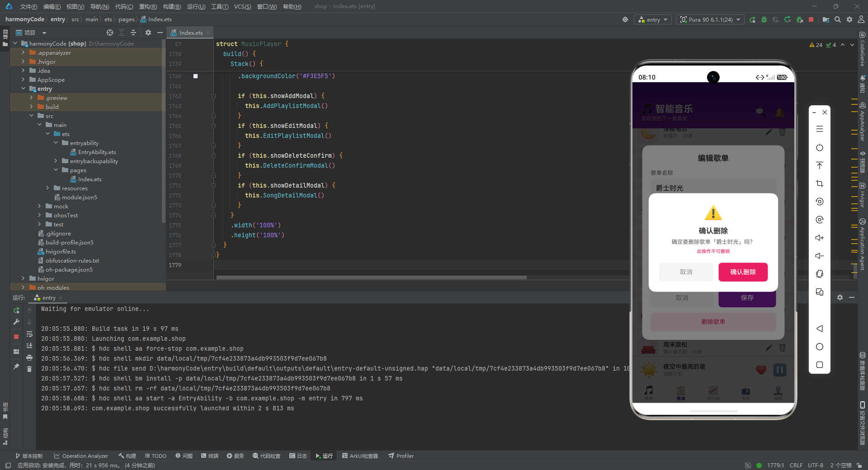The width and height of the screenshot is (868, 470).
Task: Shake the emulator device with the shake icon
Action: [x=820, y=274]
